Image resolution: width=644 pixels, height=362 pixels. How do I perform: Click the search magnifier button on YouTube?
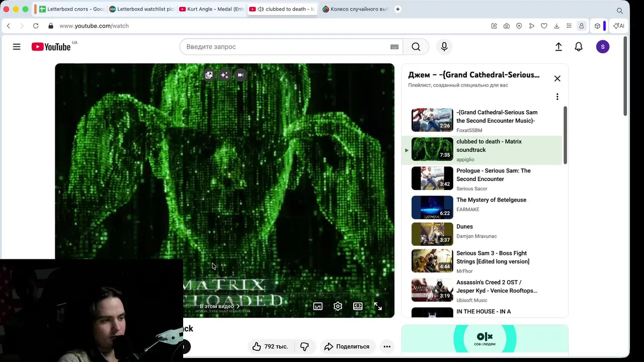coord(416,47)
